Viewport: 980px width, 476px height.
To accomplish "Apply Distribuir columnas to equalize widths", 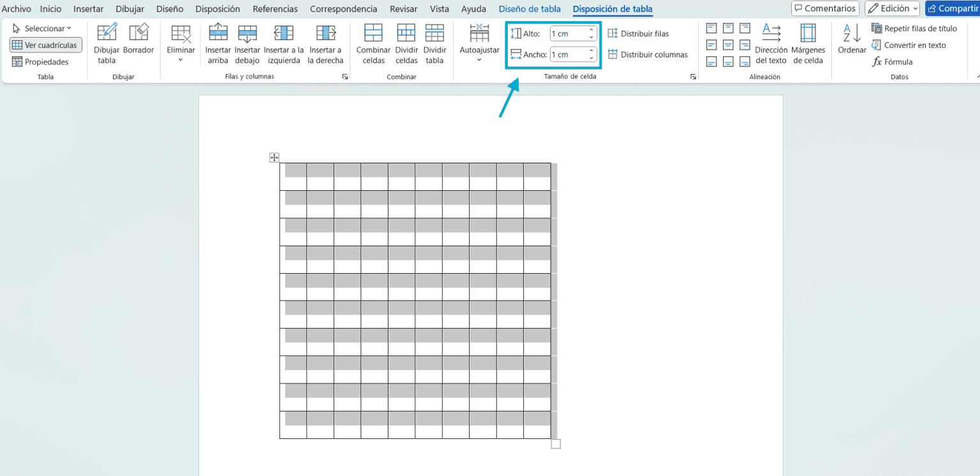I will (648, 54).
